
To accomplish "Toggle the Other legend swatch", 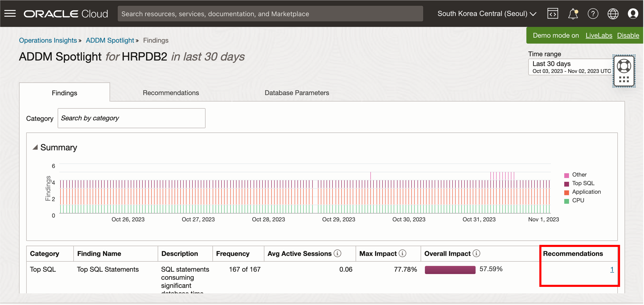I will point(567,175).
